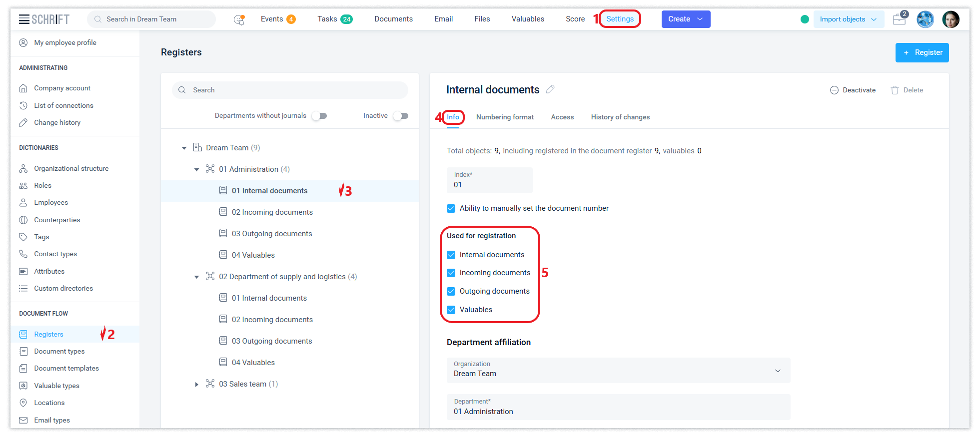Open Document types in the sidebar
Screen dimensions: 980x436
(59, 352)
